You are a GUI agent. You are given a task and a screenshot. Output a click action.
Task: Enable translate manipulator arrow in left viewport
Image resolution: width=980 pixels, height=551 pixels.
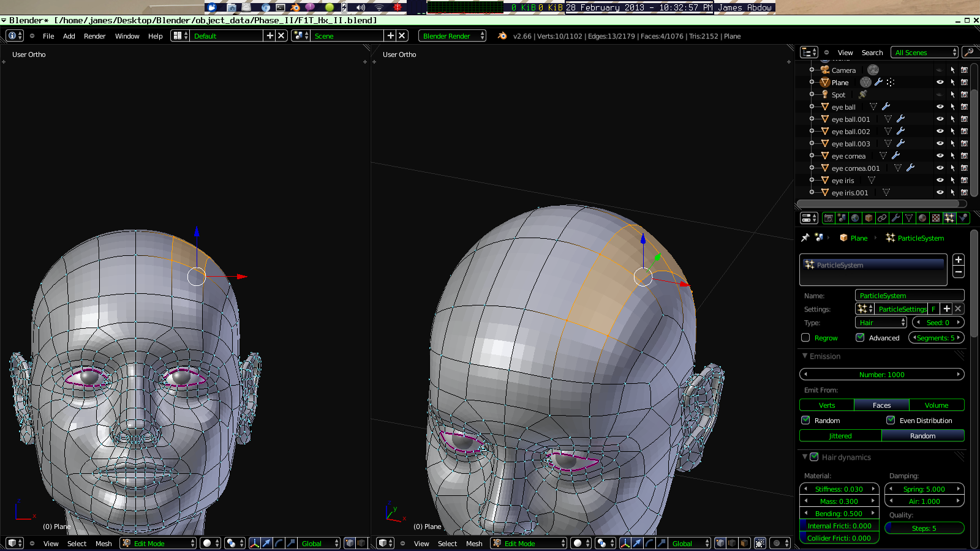coord(266,543)
